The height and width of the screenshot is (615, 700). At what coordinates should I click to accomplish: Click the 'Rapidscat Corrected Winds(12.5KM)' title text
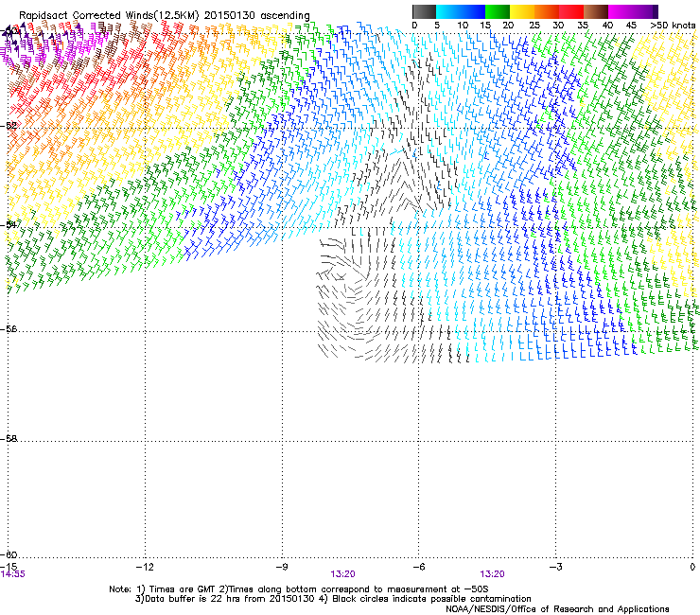(x=109, y=16)
